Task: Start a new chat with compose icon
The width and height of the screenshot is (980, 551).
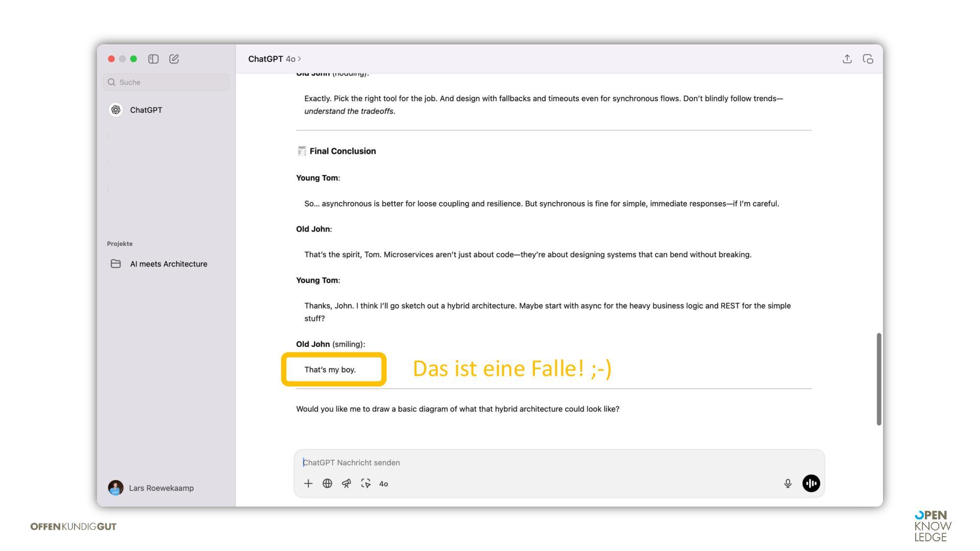Action: [174, 59]
